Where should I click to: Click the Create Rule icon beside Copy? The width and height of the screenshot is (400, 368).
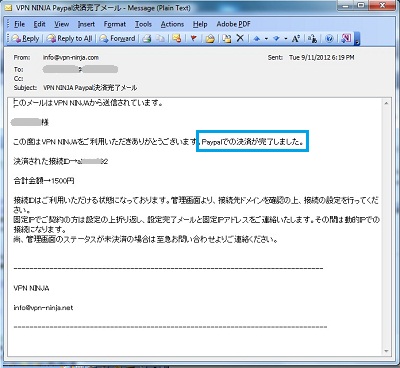tap(177, 39)
